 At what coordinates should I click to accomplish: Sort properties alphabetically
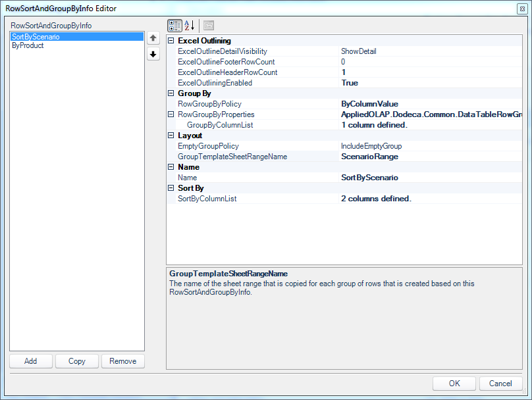pos(190,26)
